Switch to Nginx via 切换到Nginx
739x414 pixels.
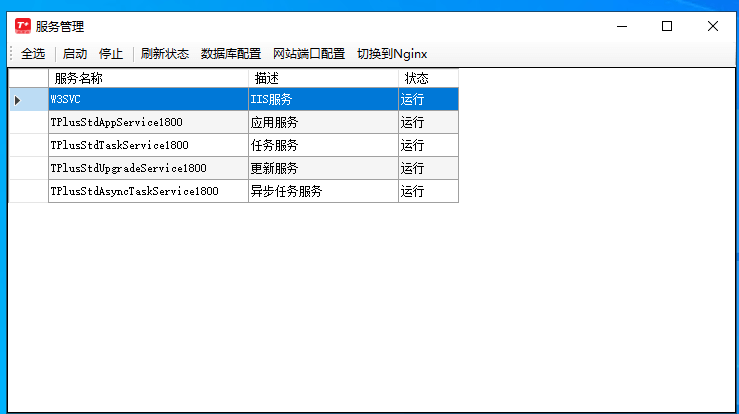(392, 54)
